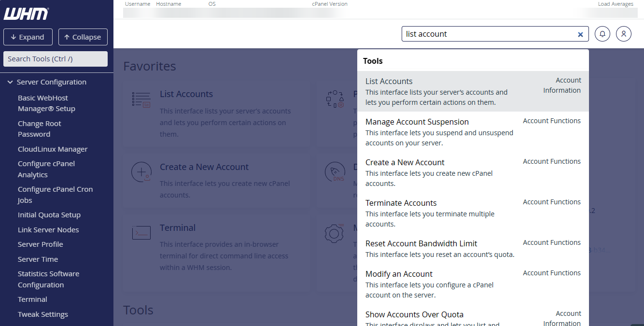
Task: Click the DNS rocket icon in Favorites
Action: pos(334,172)
